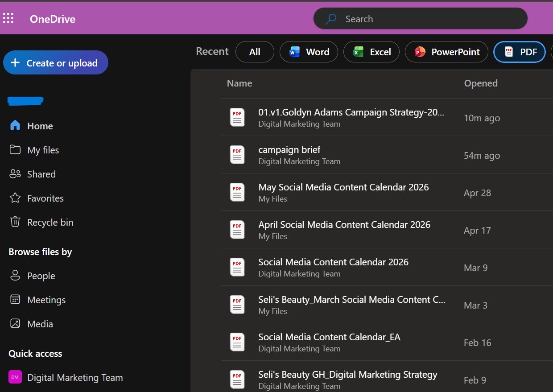Click the 'Apr 28' opened date
553x392 pixels.
(477, 193)
